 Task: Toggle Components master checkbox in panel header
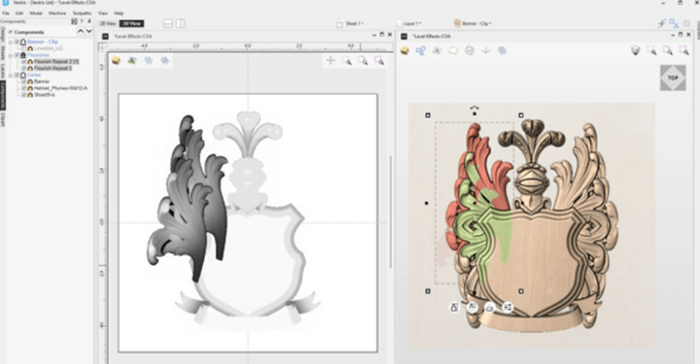click(11, 32)
